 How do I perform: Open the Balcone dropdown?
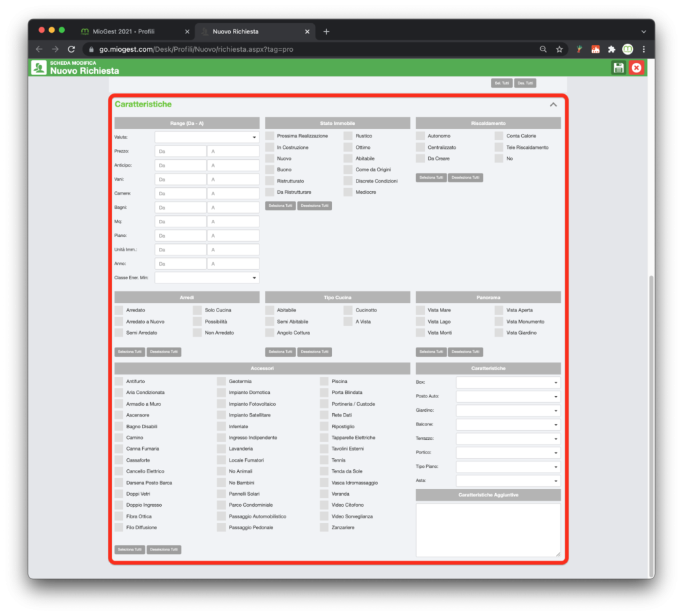508,424
